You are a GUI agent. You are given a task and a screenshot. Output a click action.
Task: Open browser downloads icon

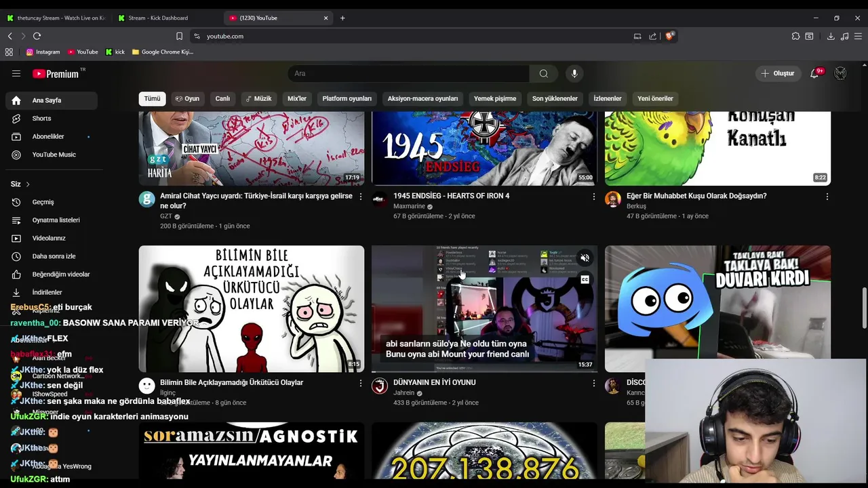[831, 36]
